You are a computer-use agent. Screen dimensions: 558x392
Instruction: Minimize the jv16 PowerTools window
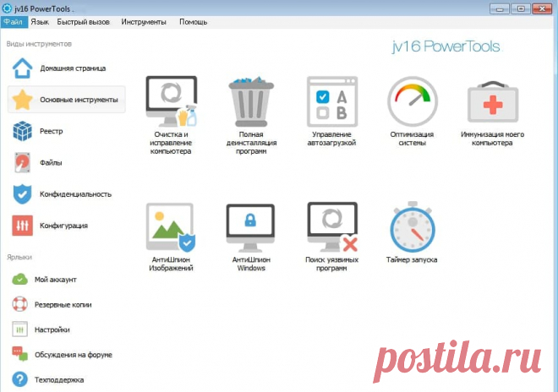[500, 8]
